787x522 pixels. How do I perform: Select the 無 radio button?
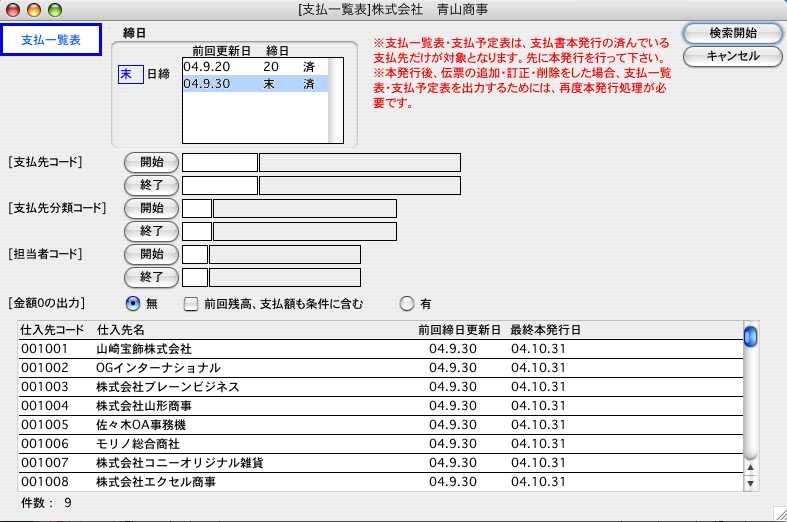133,303
